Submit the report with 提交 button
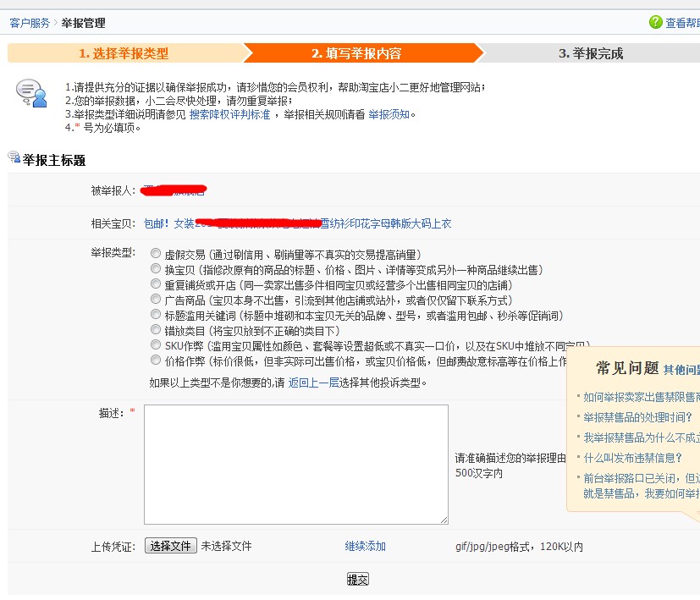The height and width of the screenshot is (600, 700). click(x=357, y=580)
